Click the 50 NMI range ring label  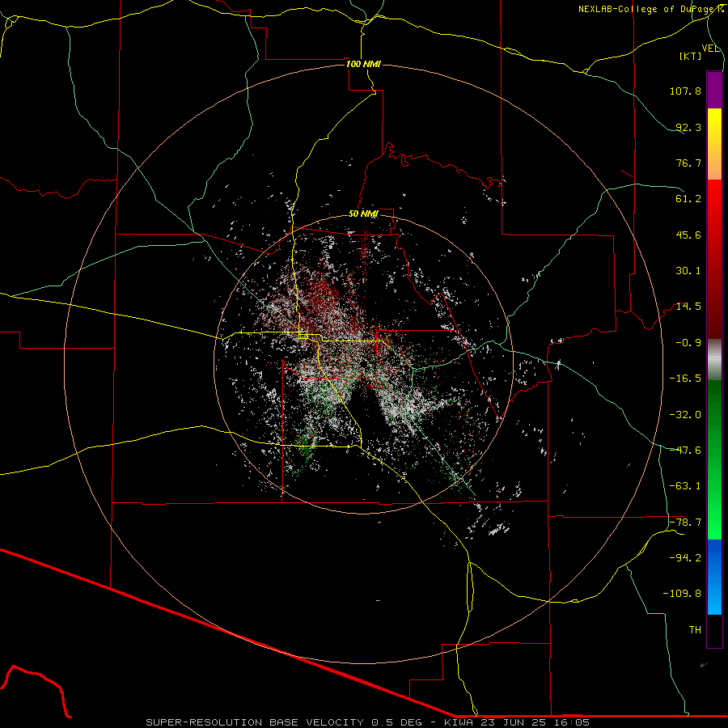363,214
